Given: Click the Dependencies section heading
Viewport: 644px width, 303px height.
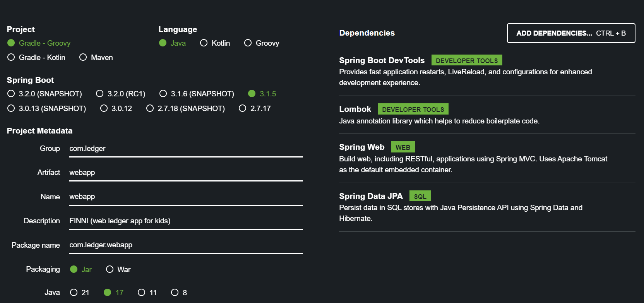Looking at the screenshot, I should click(367, 33).
